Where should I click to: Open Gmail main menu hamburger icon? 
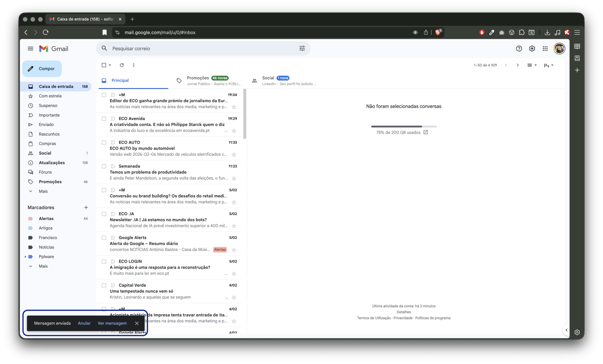(x=31, y=49)
